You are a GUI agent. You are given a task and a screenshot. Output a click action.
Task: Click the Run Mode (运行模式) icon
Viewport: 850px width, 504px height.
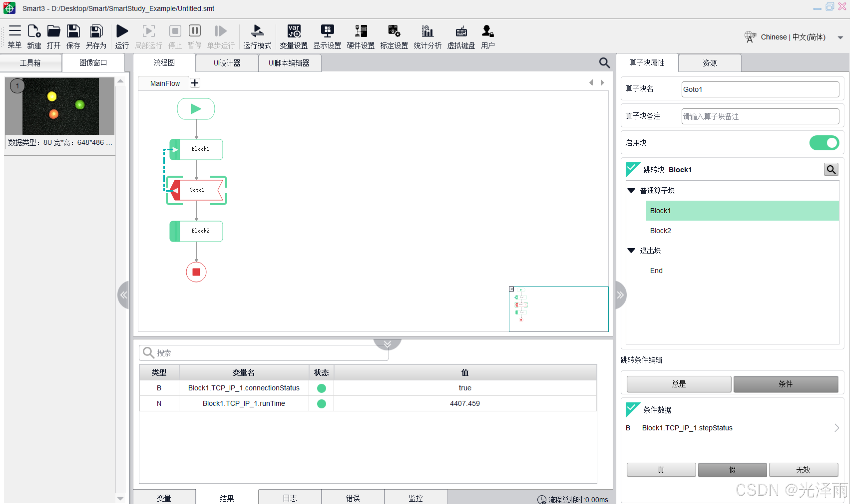257,32
